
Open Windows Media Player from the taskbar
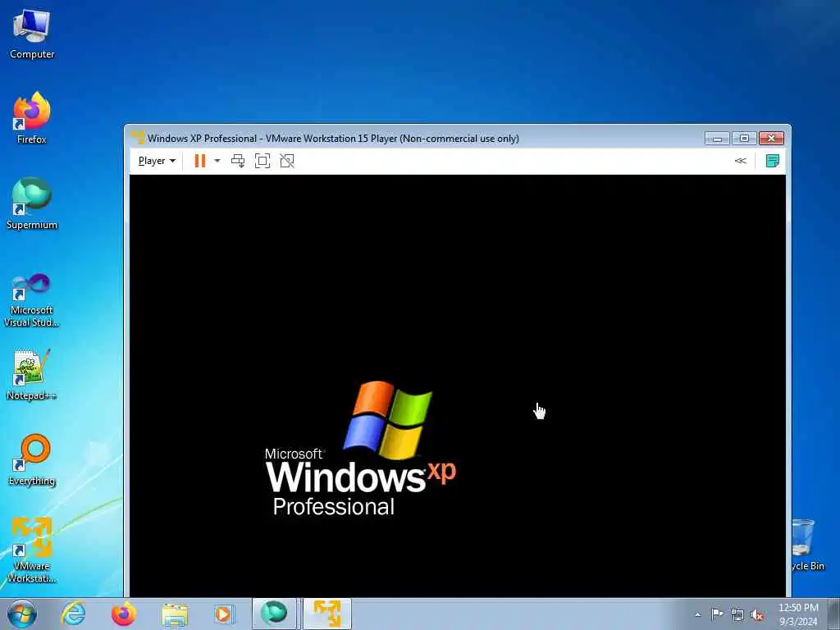[225, 614]
